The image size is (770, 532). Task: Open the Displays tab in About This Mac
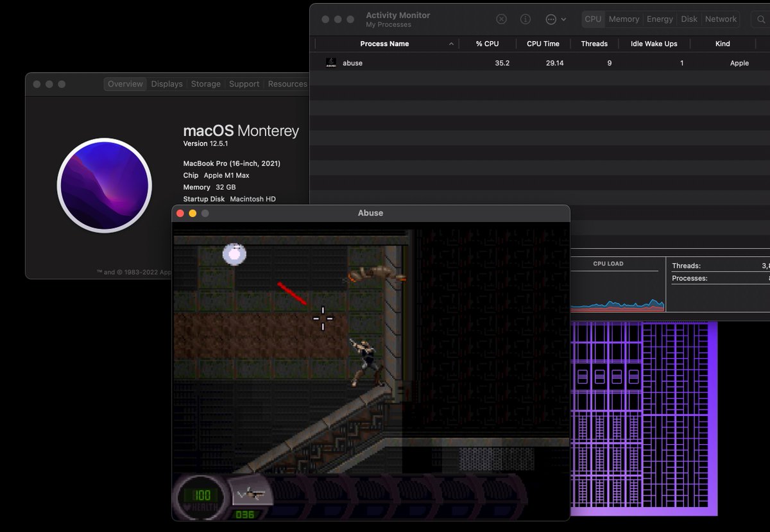pyautogui.click(x=167, y=84)
